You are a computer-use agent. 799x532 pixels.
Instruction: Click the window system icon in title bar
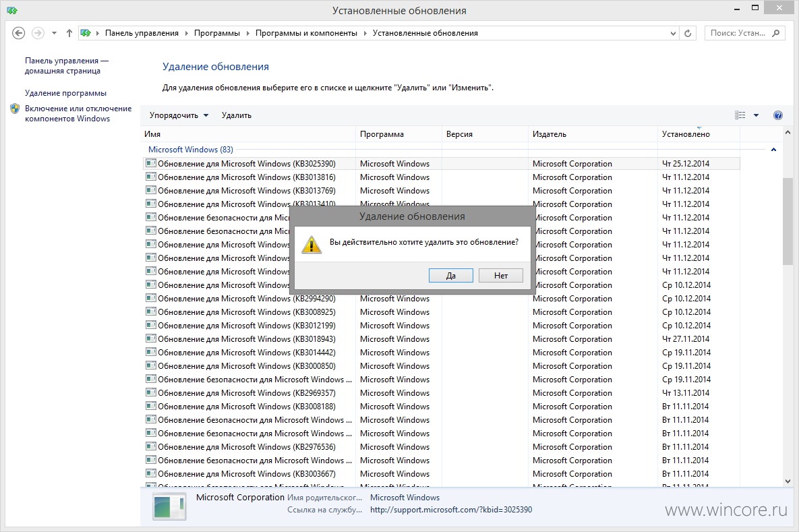pyautogui.click(x=11, y=10)
